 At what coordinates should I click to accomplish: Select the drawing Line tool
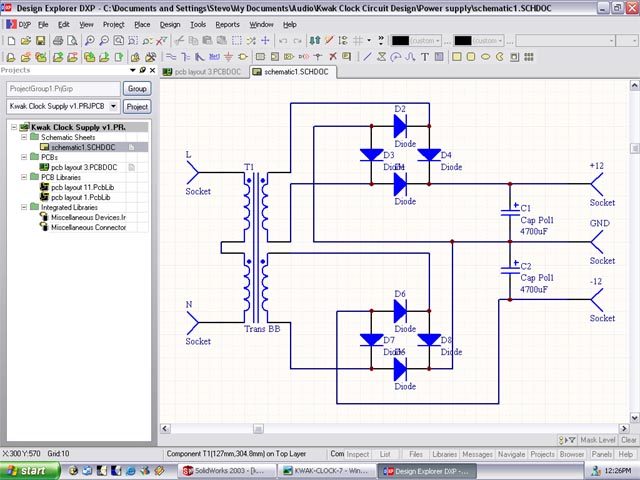[367, 57]
